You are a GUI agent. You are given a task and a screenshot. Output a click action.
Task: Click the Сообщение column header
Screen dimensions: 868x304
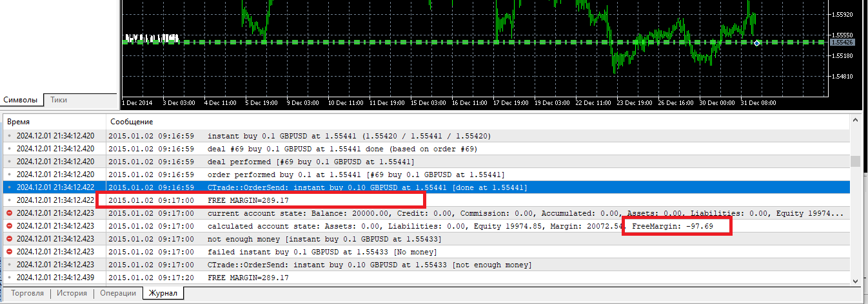(478, 122)
